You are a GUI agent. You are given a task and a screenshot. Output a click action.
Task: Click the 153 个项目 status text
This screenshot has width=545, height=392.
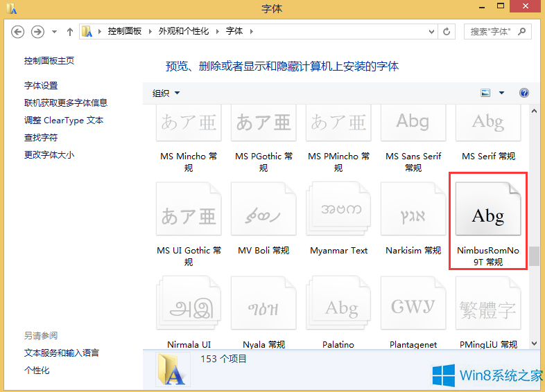click(x=223, y=359)
